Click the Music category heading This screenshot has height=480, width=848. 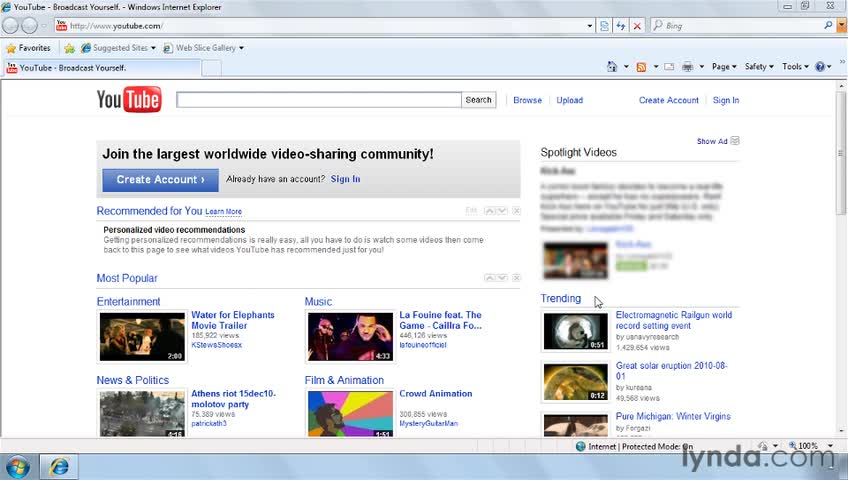point(318,302)
